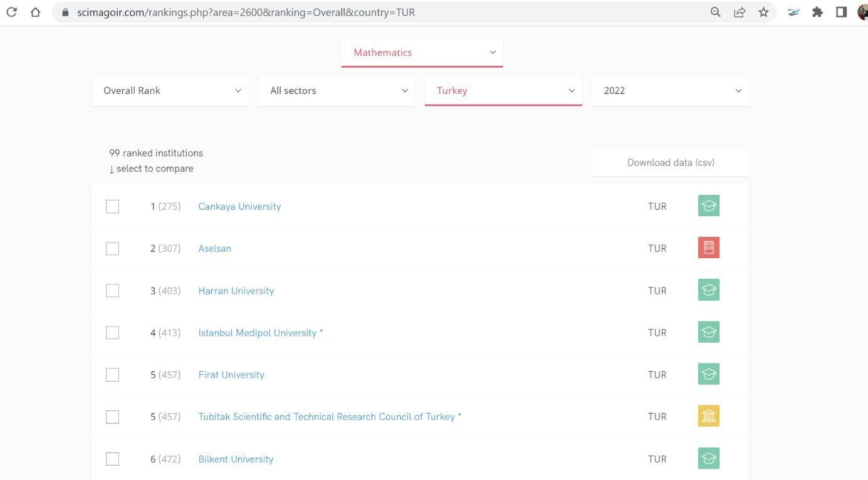Click the university sector icon for Harran University
Image resolution: width=868 pixels, height=480 pixels.
point(709,290)
